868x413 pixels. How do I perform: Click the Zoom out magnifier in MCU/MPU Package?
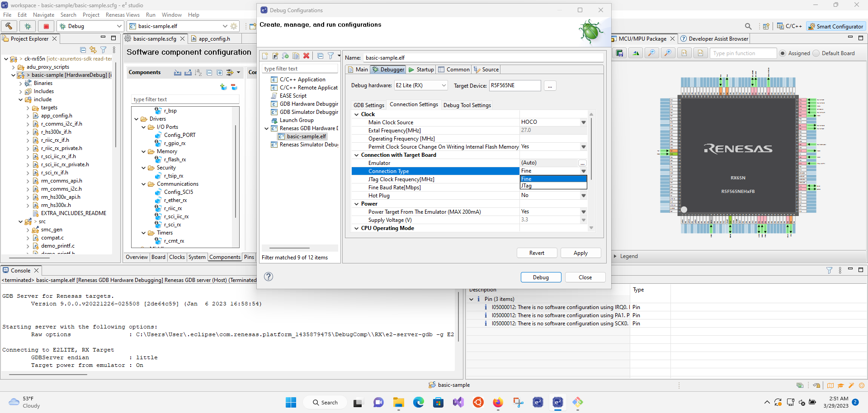[651, 53]
